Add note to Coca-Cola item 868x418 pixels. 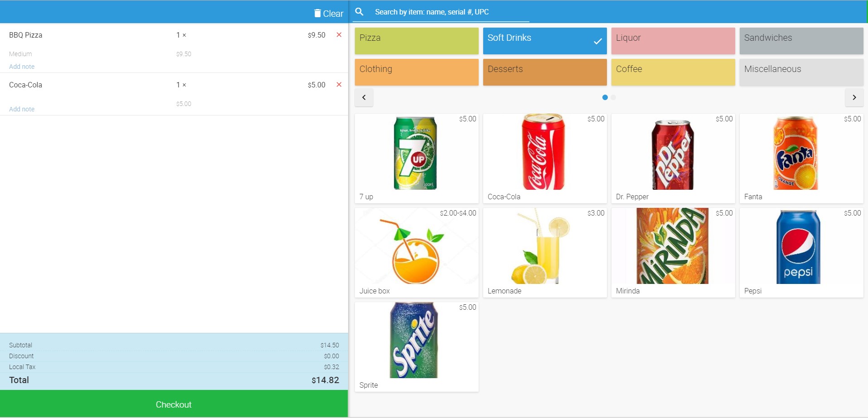click(22, 109)
